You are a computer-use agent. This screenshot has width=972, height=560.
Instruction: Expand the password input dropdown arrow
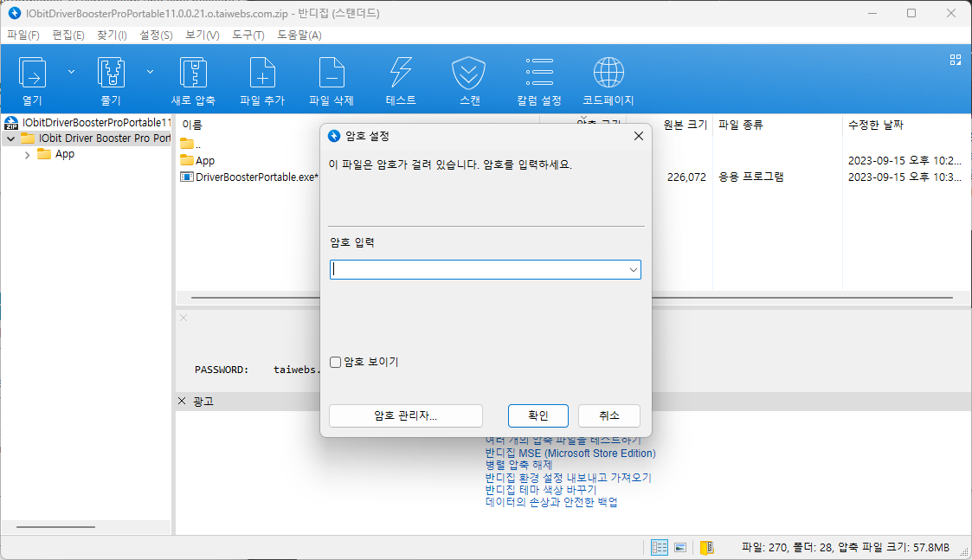click(x=633, y=270)
